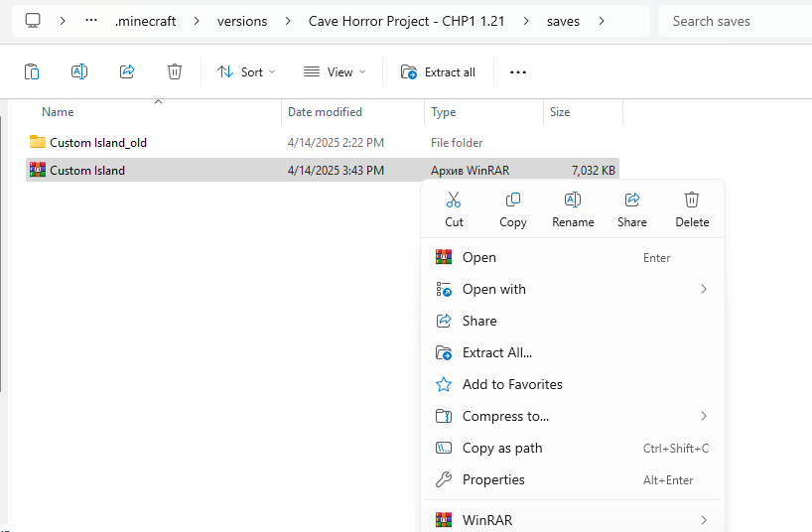Choose Properties in the context menu
Image resolution: width=812 pixels, height=532 pixels.
tap(493, 479)
